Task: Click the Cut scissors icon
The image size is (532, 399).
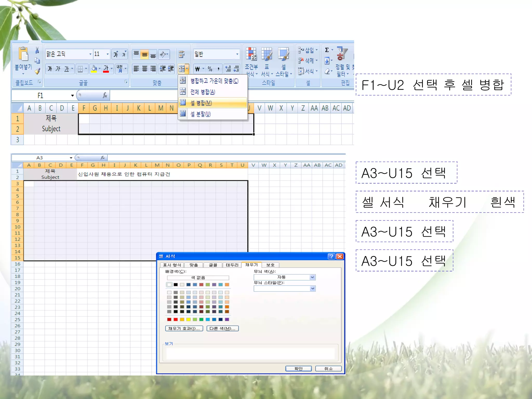Action: (37, 50)
